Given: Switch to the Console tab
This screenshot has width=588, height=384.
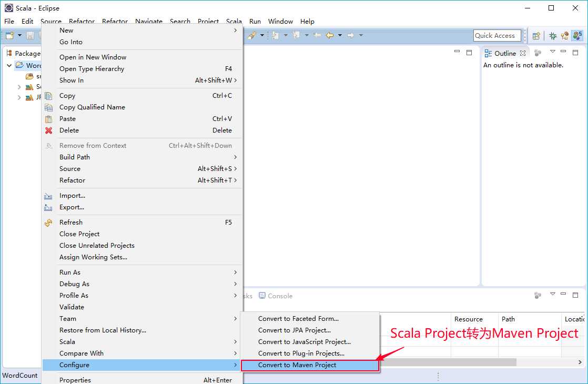Looking at the screenshot, I should pyautogui.click(x=276, y=296).
